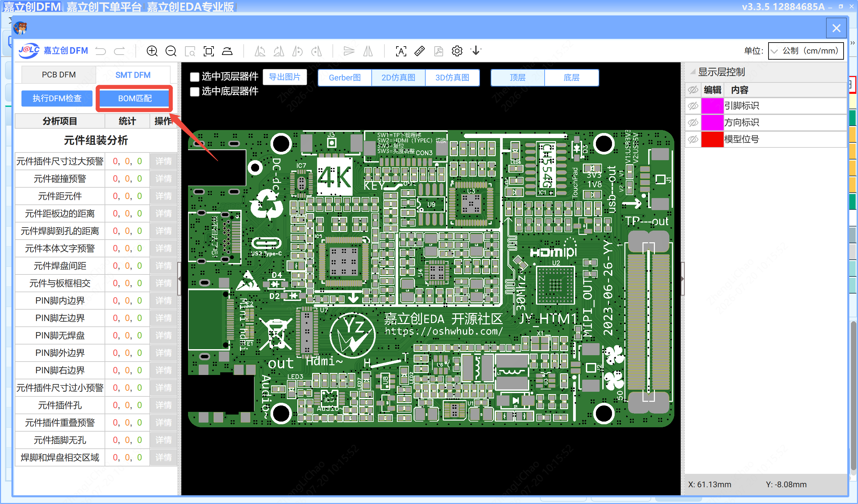Click the 元件组装分析 section heading

point(96,140)
